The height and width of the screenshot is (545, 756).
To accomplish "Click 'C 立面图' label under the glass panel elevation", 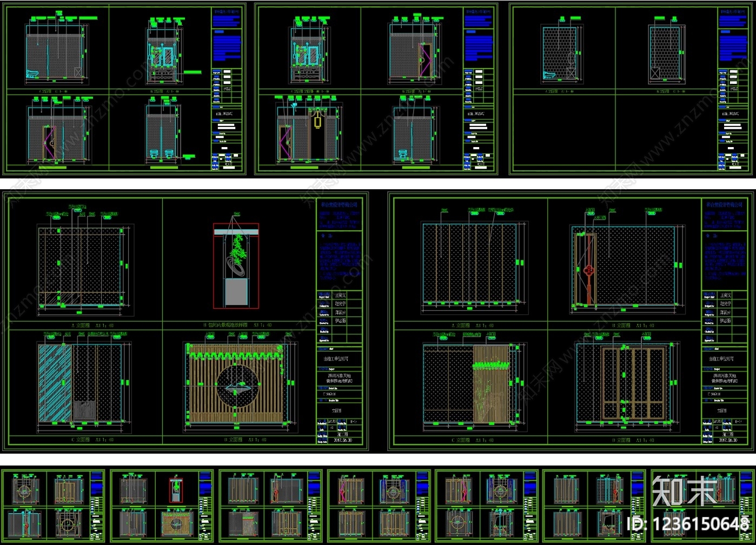I will [x=92, y=440].
